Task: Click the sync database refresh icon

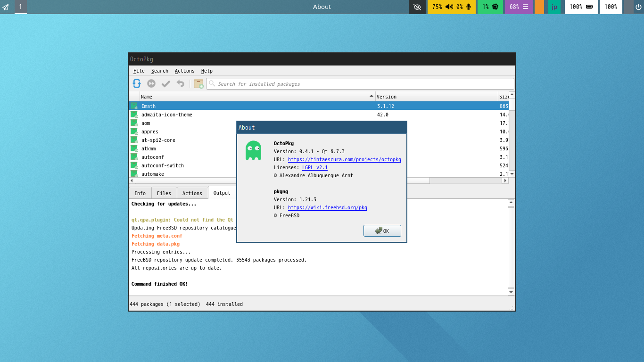Action: click(137, 83)
